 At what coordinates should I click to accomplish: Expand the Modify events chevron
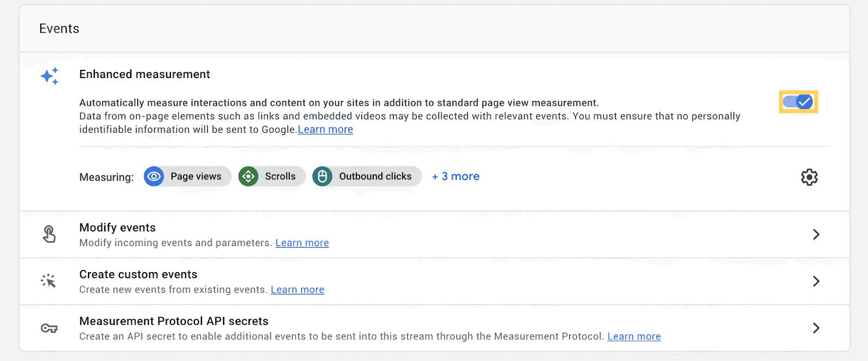(816, 234)
